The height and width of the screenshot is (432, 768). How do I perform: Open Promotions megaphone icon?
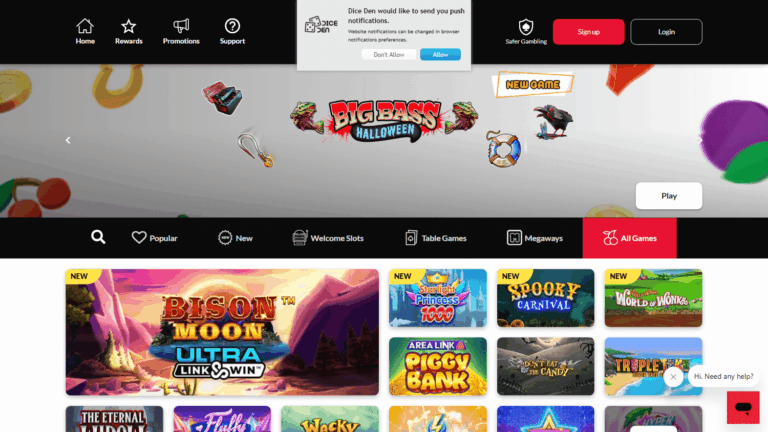pyautogui.click(x=181, y=25)
